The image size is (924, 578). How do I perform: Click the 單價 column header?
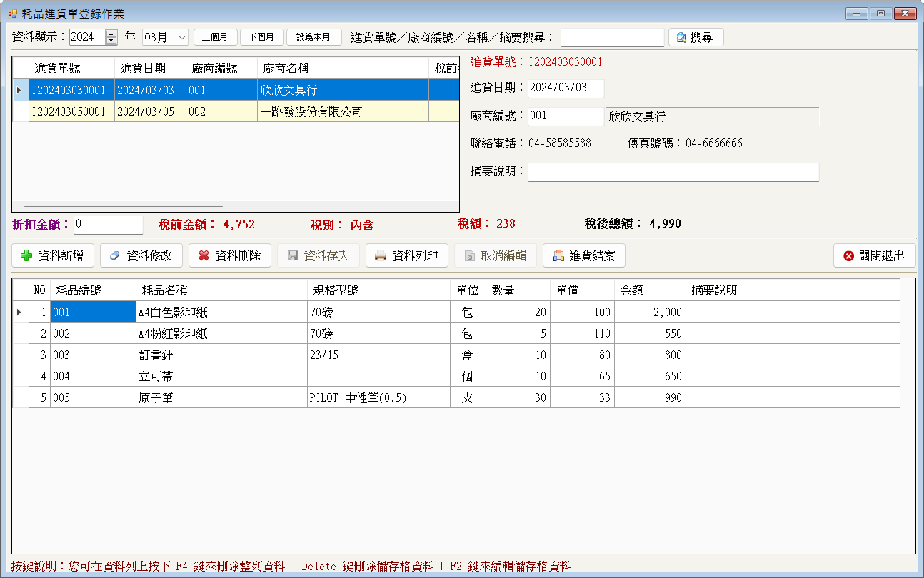tap(582, 290)
